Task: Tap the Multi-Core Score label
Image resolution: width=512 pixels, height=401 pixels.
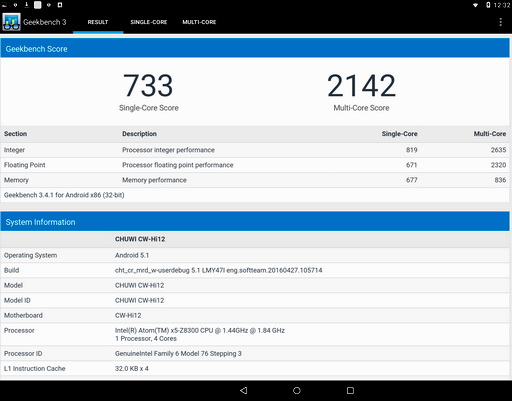Action: pyautogui.click(x=361, y=108)
